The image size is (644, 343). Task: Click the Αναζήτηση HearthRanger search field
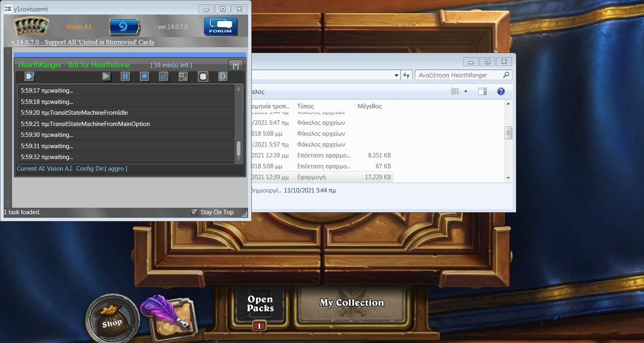(x=458, y=75)
